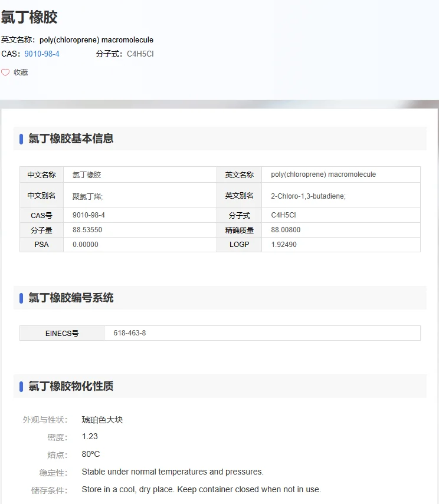Viewport: 439px width, 504px height.
Task: Click appearance value 琥珀色大块
Action: [x=102, y=420]
